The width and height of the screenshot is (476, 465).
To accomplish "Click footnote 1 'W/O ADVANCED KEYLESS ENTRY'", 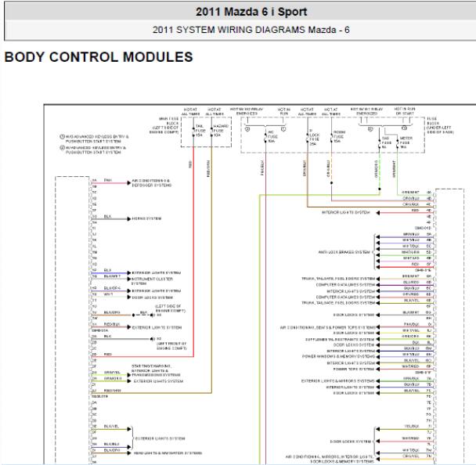I will 94,139.
